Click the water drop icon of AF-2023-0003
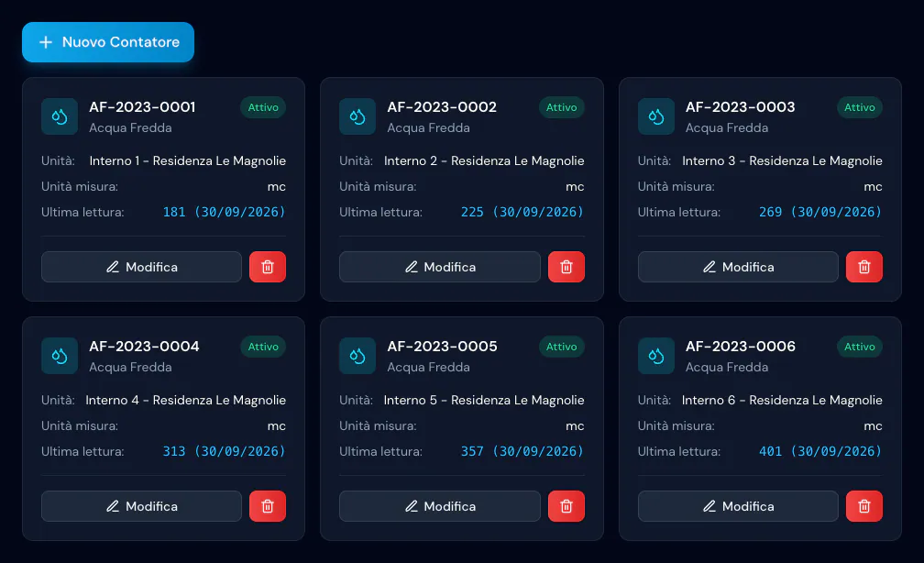Viewport: 924px width, 563px height. click(656, 116)
